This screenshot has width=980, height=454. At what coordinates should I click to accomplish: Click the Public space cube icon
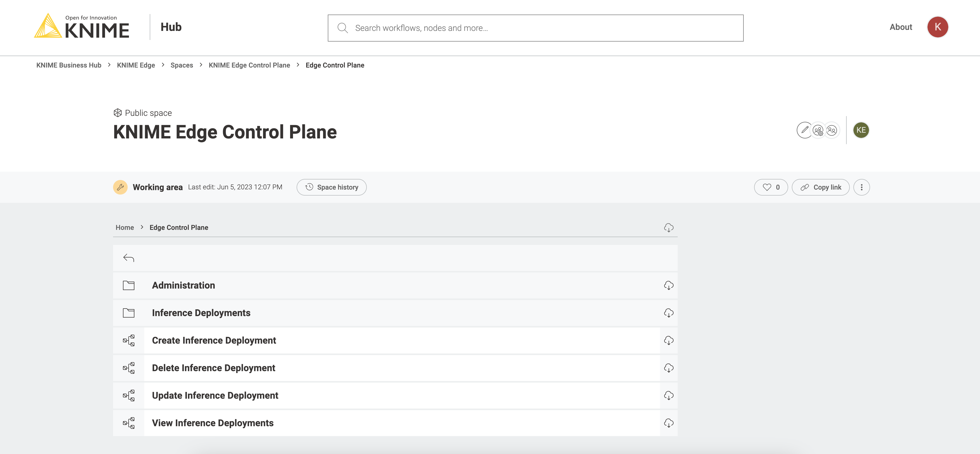point(117,112)
